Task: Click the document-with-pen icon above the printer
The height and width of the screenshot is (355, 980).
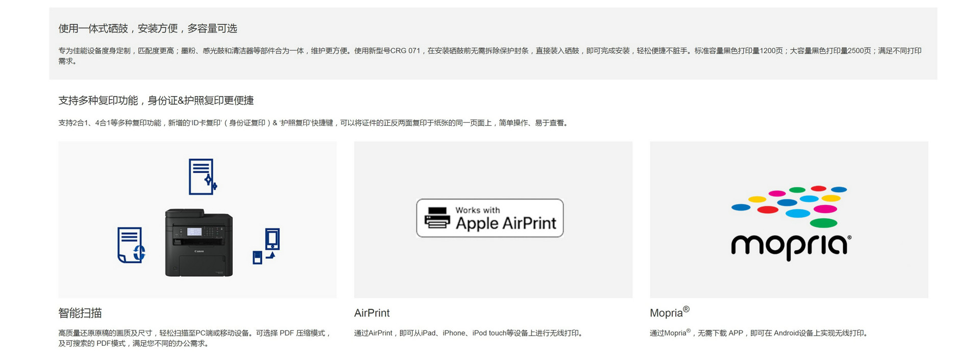Action: [202, 177]
